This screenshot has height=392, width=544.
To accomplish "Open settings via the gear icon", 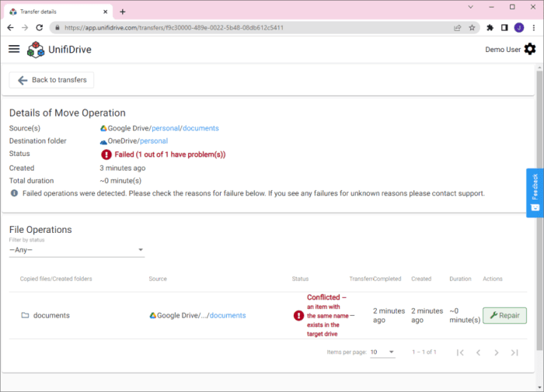I will point(530,49).
